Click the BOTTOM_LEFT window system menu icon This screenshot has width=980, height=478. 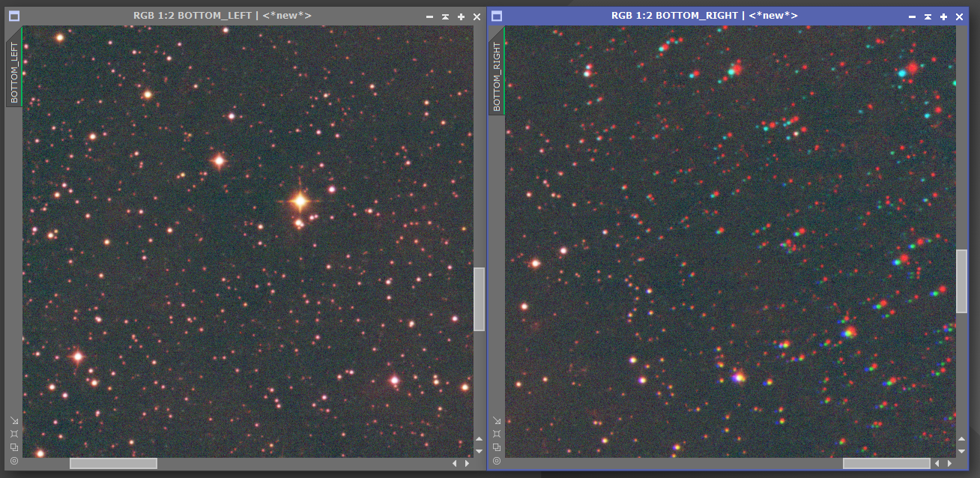pos(14,16)
